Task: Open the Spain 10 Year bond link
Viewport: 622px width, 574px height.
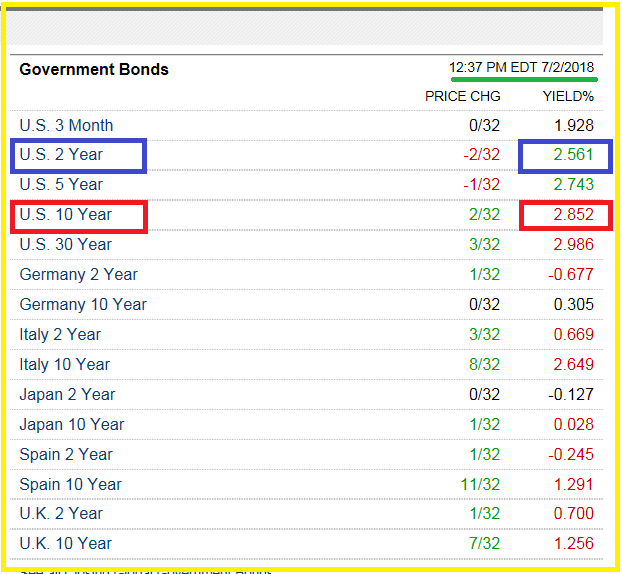Action: pyautogui.click(x=70, y=485)
